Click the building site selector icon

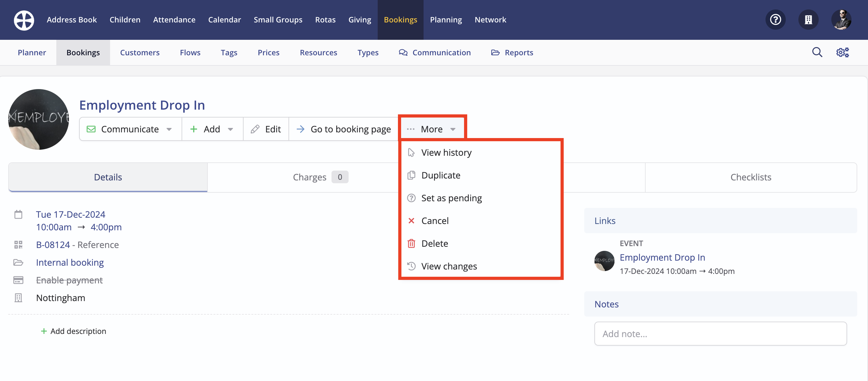[x=808, y=20]
